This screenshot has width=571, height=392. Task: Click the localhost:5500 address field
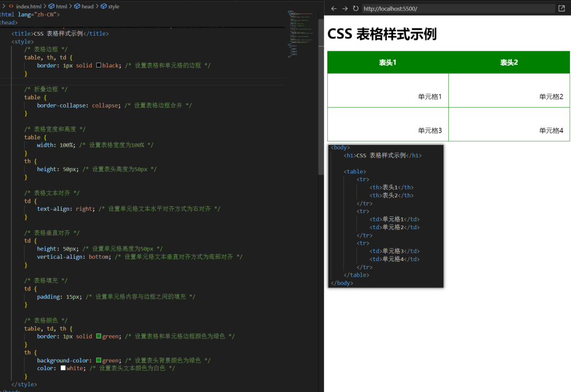point(457,8)
